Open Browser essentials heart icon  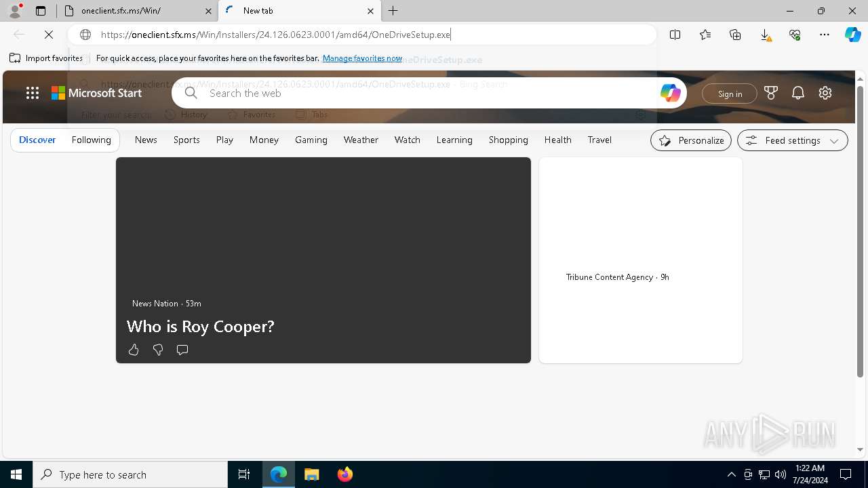pos(795,35)
